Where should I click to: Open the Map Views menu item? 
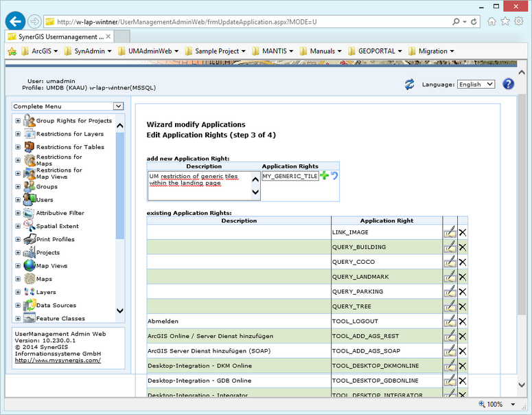(x=51, y=266)
